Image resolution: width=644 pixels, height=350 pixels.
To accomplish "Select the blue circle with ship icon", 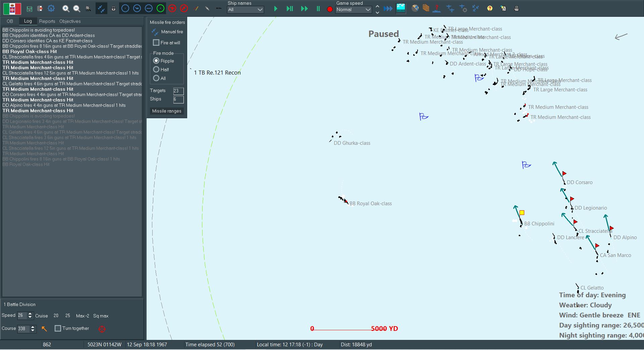I will (137, 8).
